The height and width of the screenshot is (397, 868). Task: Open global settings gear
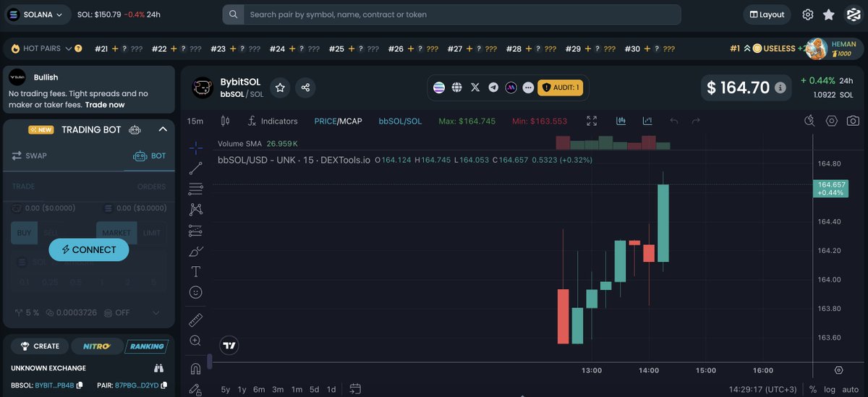point(808,14)
